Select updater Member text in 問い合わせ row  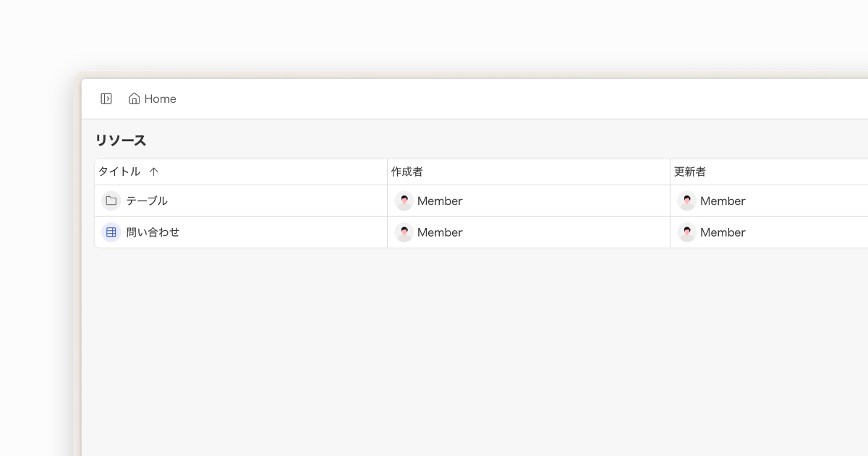tap(723, 232)
